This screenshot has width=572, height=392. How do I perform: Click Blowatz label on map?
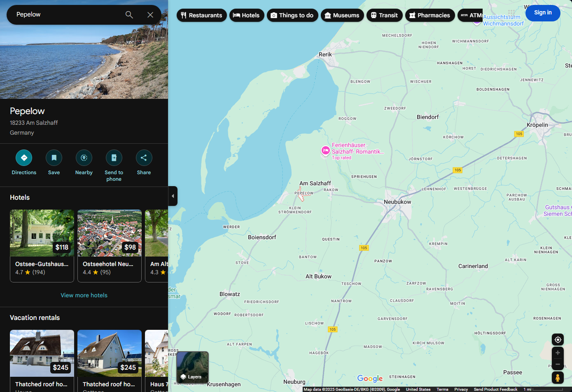(x=230, y=294)
